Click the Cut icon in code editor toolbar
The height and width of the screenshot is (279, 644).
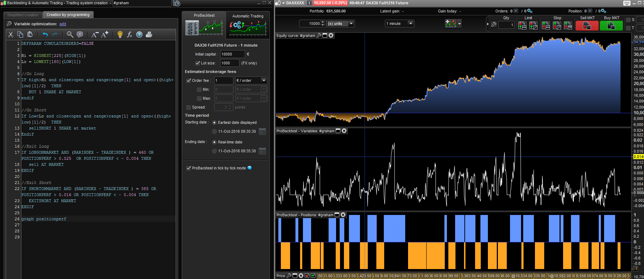(x=11, y=35)
